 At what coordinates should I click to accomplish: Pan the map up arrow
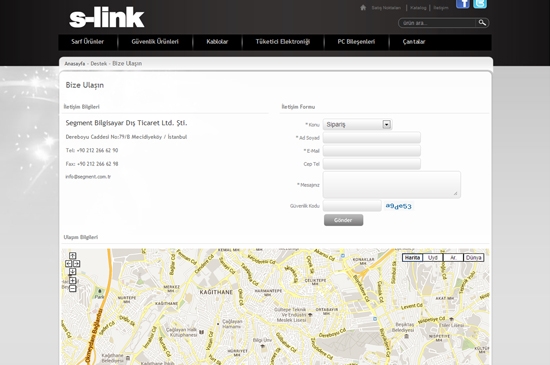pos(73,256)
